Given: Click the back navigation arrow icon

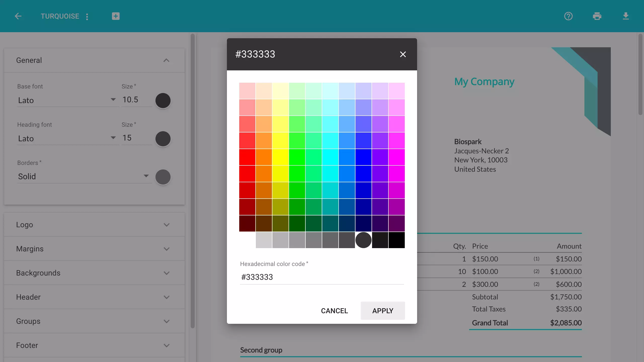Looking at the screenshot, I should (x=18, y=16).
